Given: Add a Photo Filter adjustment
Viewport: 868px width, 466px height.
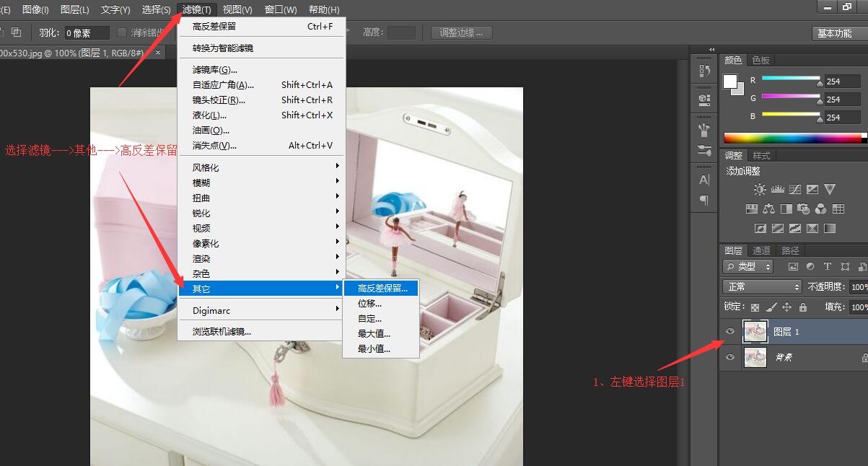Looking at the screenshot, I should tap(803, 209).
